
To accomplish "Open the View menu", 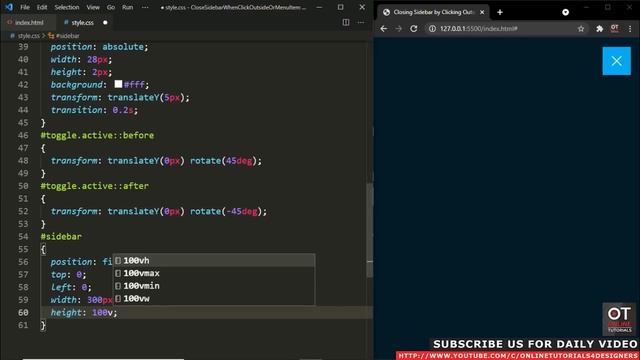I will [x=93, y=7].
